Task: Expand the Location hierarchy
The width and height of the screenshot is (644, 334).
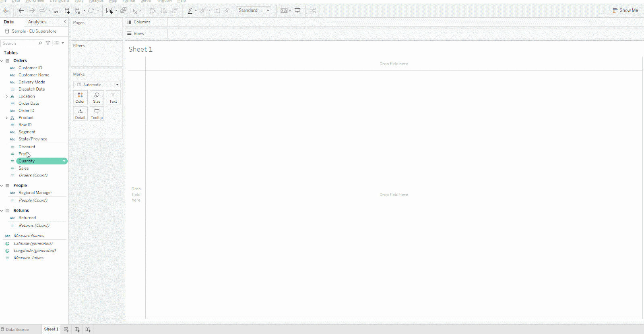Action: (x=6, y=96)
